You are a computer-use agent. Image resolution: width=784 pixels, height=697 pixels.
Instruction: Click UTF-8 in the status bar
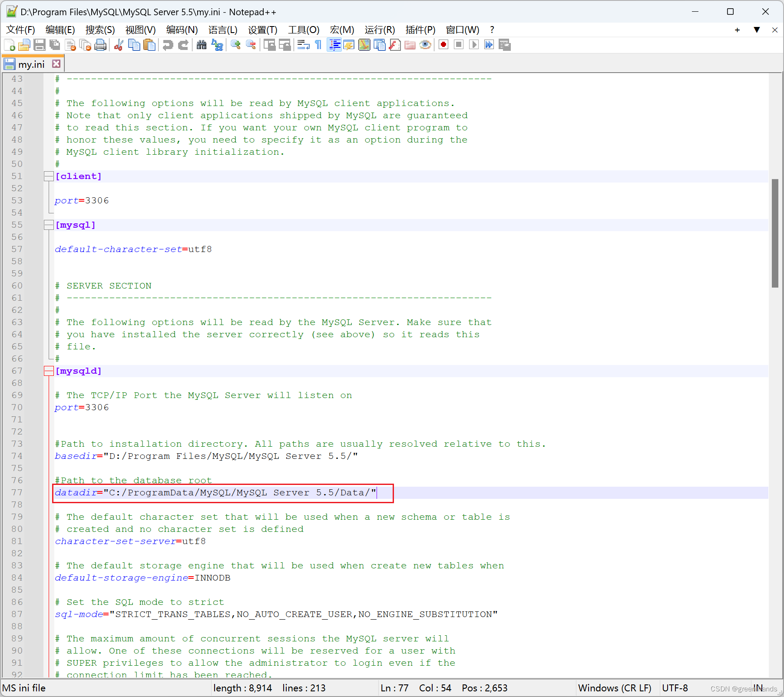tap(675, 688)
